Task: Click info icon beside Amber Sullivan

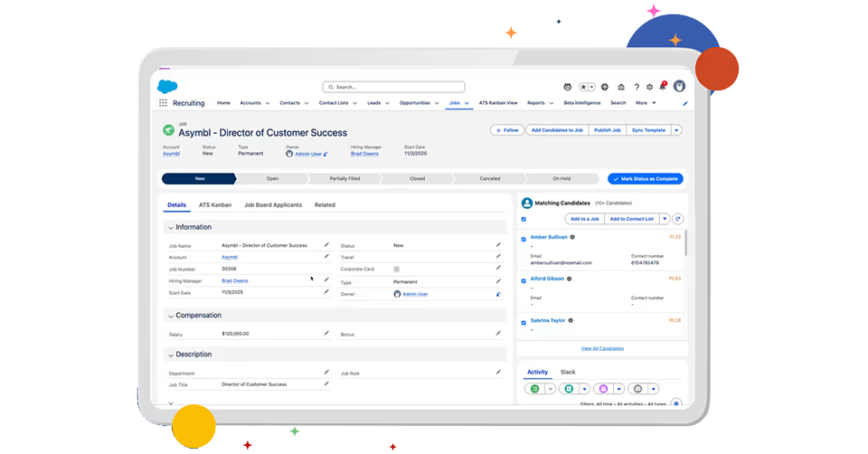Action: click(x=572, y=237)
